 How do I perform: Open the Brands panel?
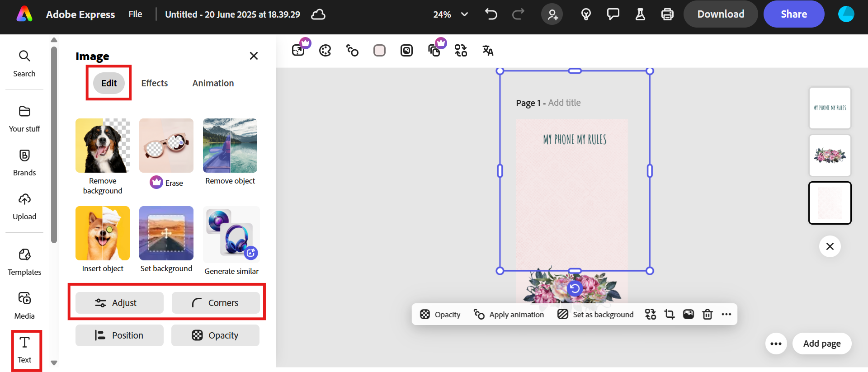click(24, 163)
